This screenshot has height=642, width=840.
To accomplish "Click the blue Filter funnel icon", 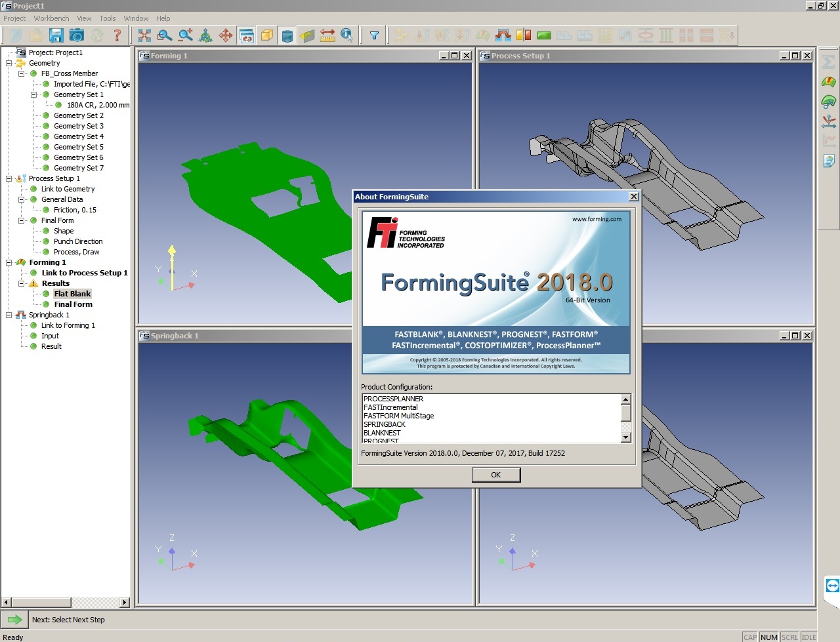I will [x=374, y=35].
